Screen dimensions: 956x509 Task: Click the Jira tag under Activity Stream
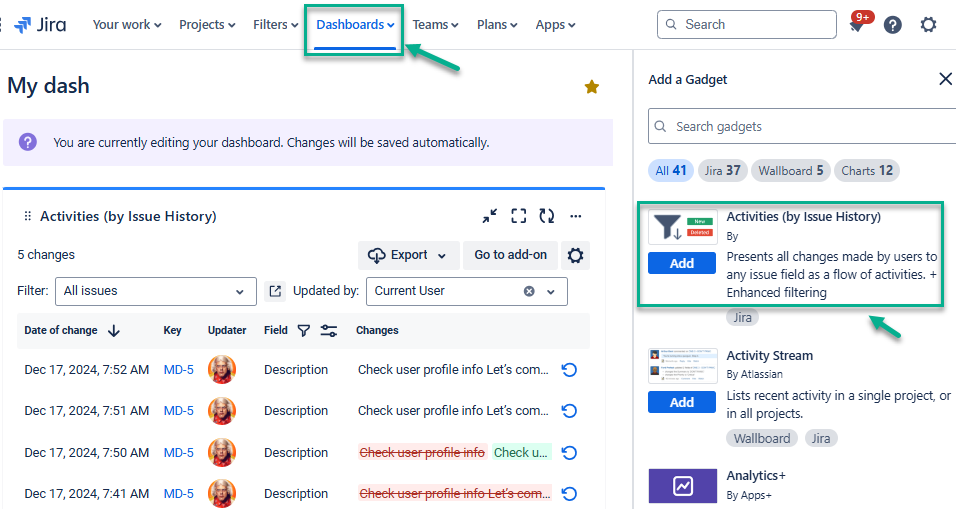[x=821, y=438]
